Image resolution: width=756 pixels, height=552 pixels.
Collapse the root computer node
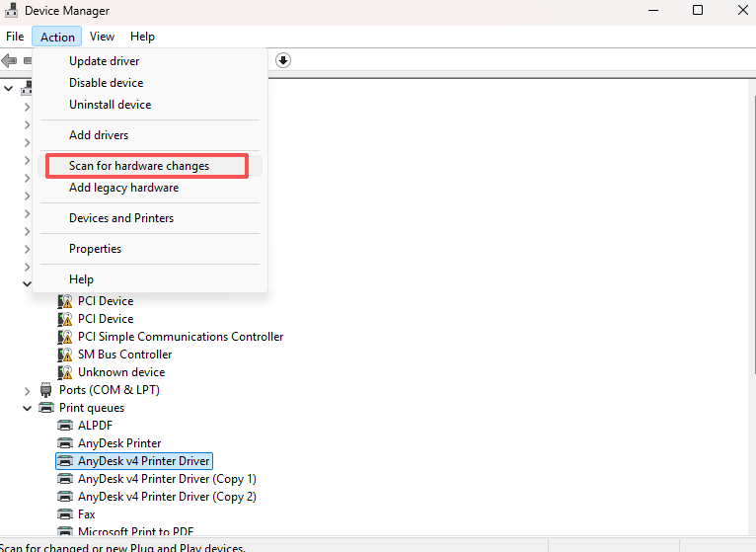[9, 89]
